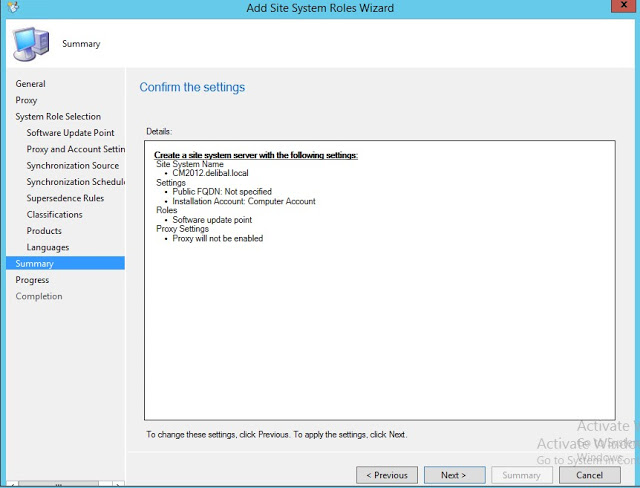The width and height of the screenshot is (640, 488).
Task: Open the Proxy step in the sidebar
Action: pyautogui.click(x=27, y=100)
